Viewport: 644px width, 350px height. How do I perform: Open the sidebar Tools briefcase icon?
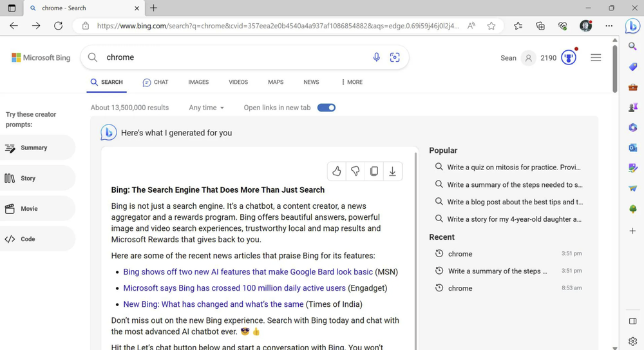(x=633, y=87)
